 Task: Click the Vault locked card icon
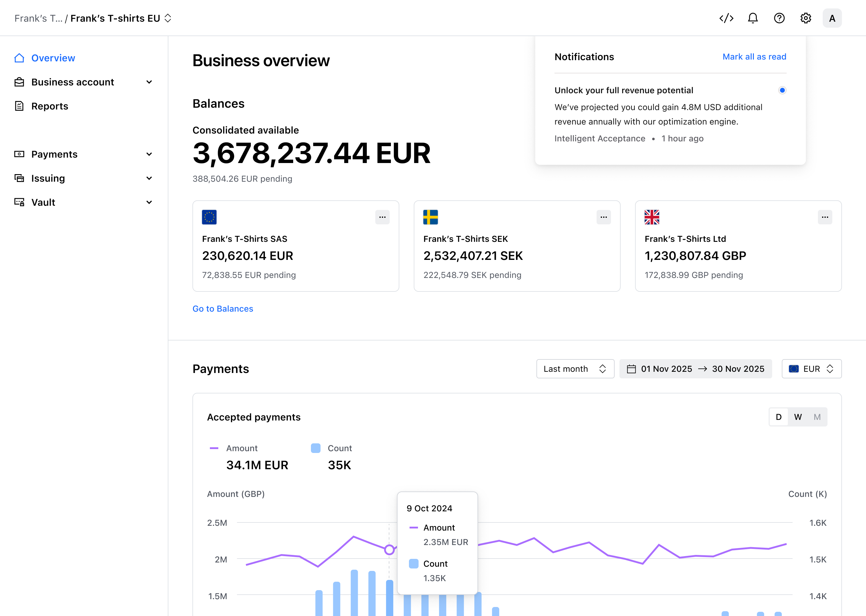[x=19, y=202]
